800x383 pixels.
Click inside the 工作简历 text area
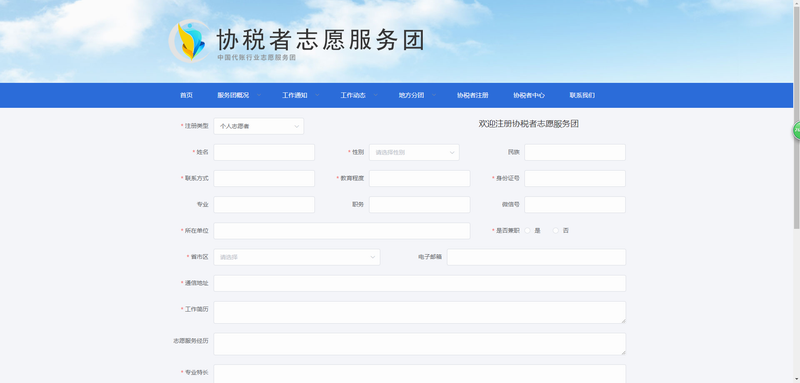[419, 312]
